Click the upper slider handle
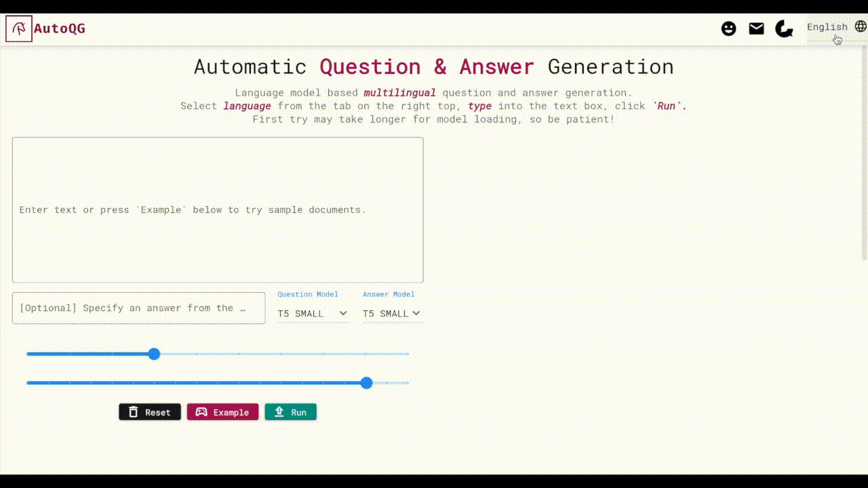Image resolution: width=868 pixels, height=488 pixels. click(x=154, y=354)
